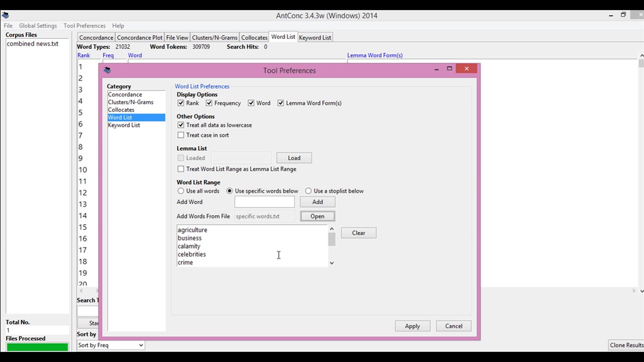The width and height of the screenshot is (644, 362).
Task: Select the Word List tab
Action: [x=283, y=37]
